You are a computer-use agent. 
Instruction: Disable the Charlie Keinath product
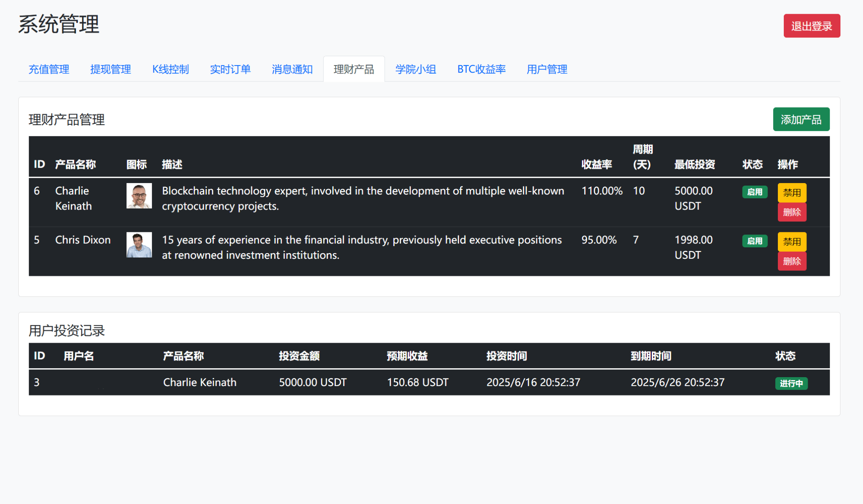pyautogui.click(x=791, y=192)
